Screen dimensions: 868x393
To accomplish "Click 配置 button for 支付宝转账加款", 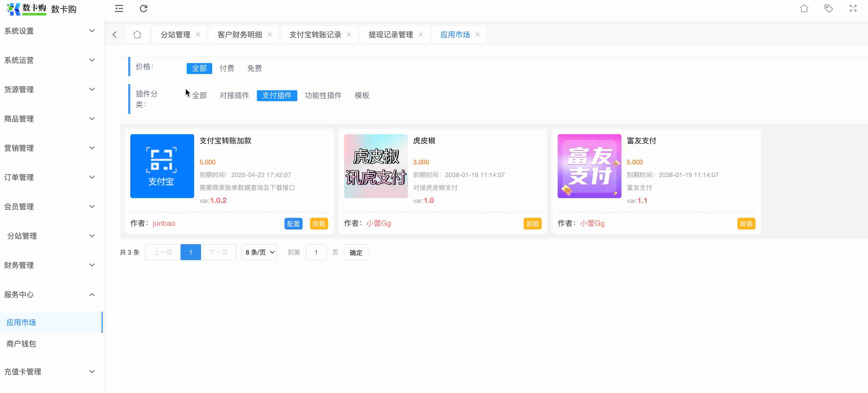I will point(293,224).
